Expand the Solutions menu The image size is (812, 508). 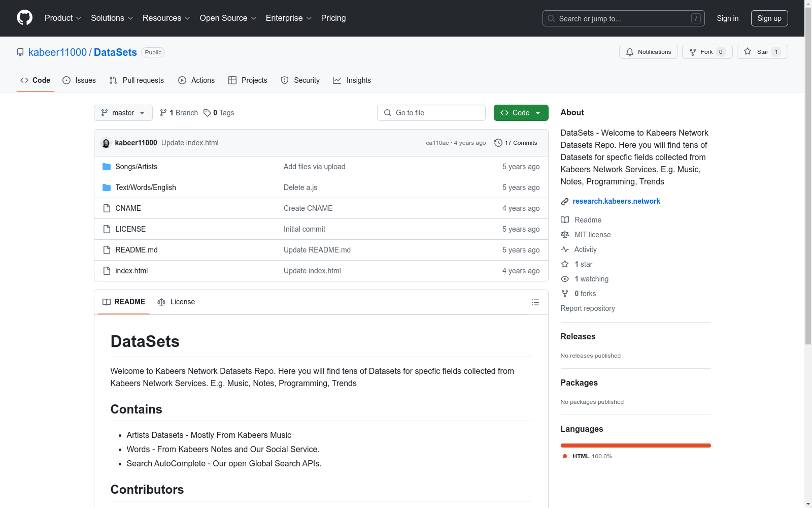point(112,18)
